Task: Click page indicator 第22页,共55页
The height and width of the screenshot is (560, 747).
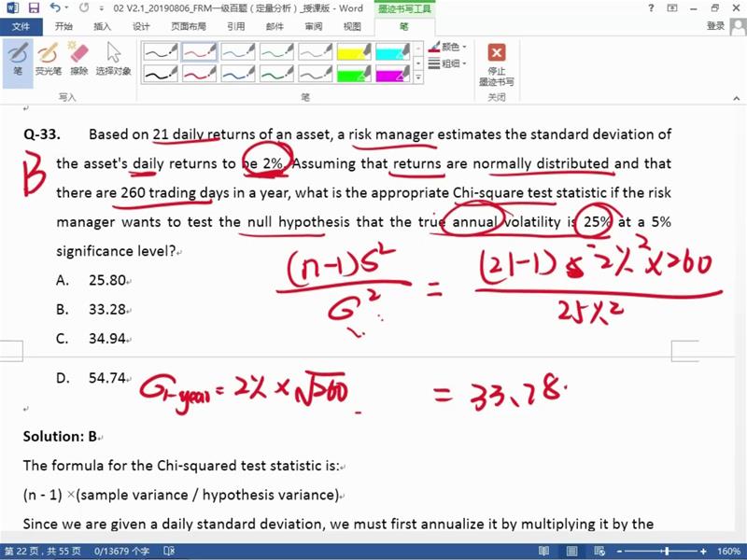Action: tap(43, 552)
